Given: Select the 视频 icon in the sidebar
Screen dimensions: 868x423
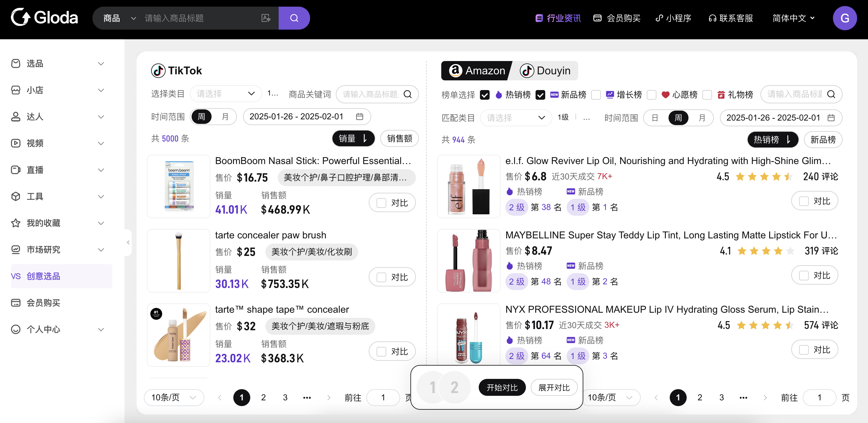Looking at the screenshot, I should [x=15, y=143].
